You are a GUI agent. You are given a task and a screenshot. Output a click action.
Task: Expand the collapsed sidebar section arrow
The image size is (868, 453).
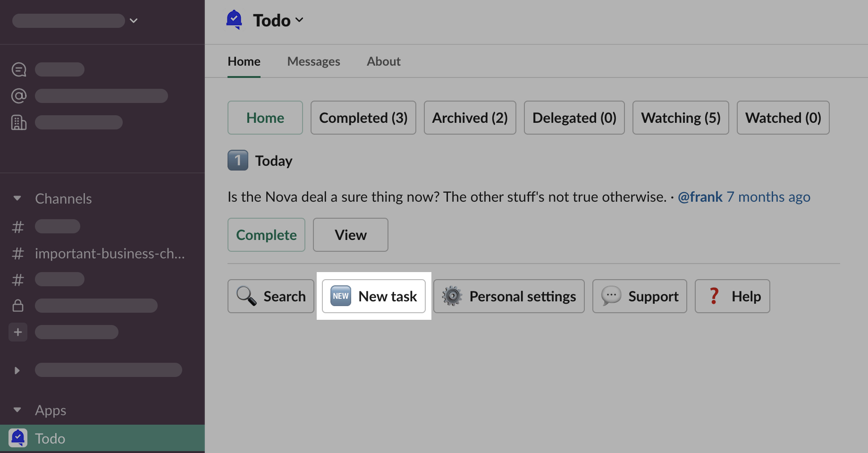[17, 370]
